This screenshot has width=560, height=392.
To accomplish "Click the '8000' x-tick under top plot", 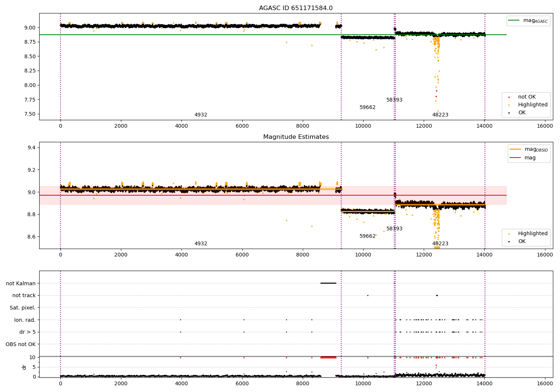I will point(303,126).
